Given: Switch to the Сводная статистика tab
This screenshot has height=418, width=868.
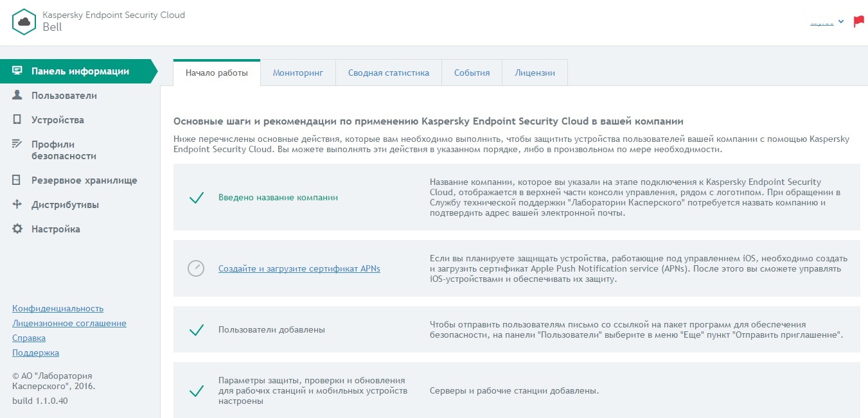Looking at the screenshot, I should tap(389, 73).
